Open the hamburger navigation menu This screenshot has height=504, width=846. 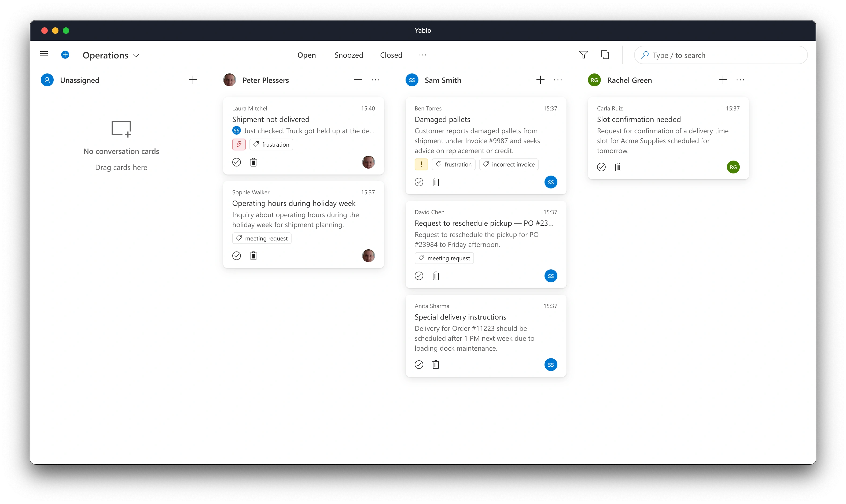click(x=44, y=55)
